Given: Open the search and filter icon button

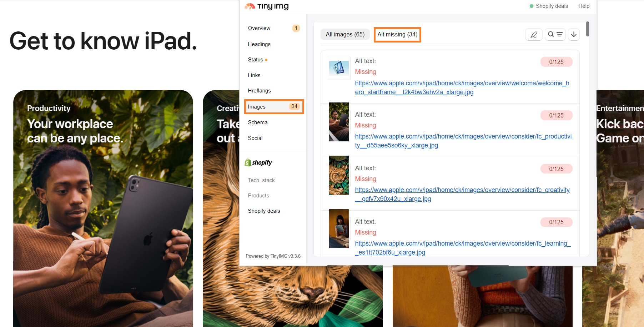Looking at the screenshot, I should (555, 35).
